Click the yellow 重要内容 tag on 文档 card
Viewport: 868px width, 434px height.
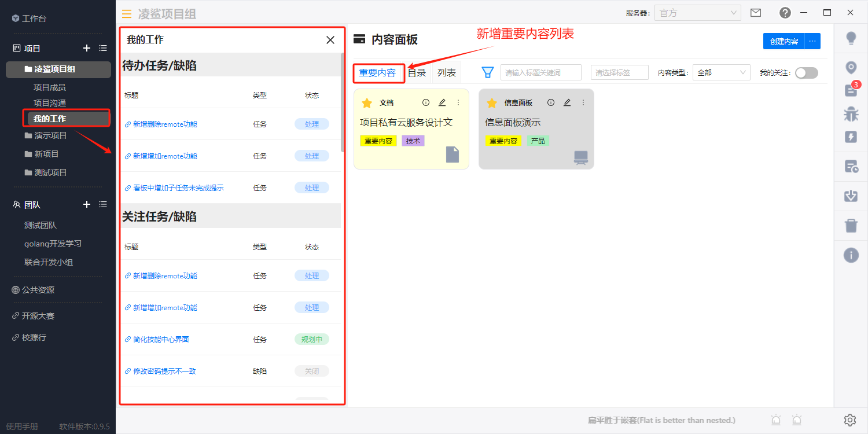click(x=378, y=141)
